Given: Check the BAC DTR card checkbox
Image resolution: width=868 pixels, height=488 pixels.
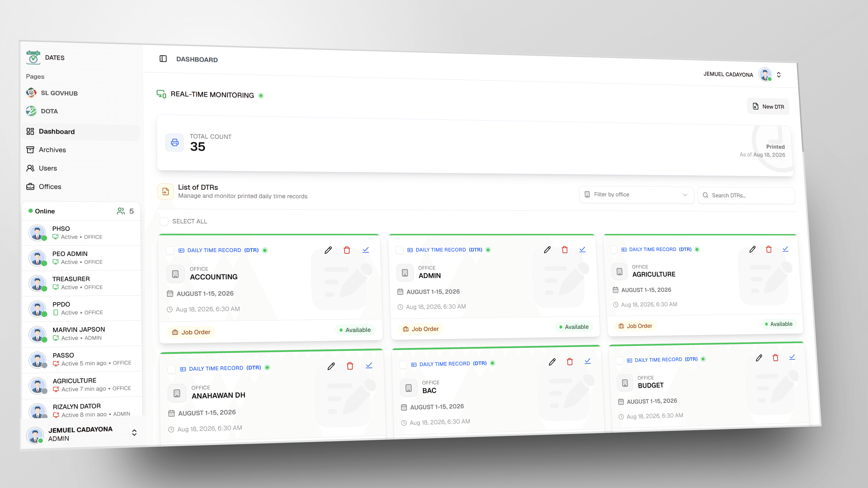Looking at the screenshot, I should [x=403, y=365].
